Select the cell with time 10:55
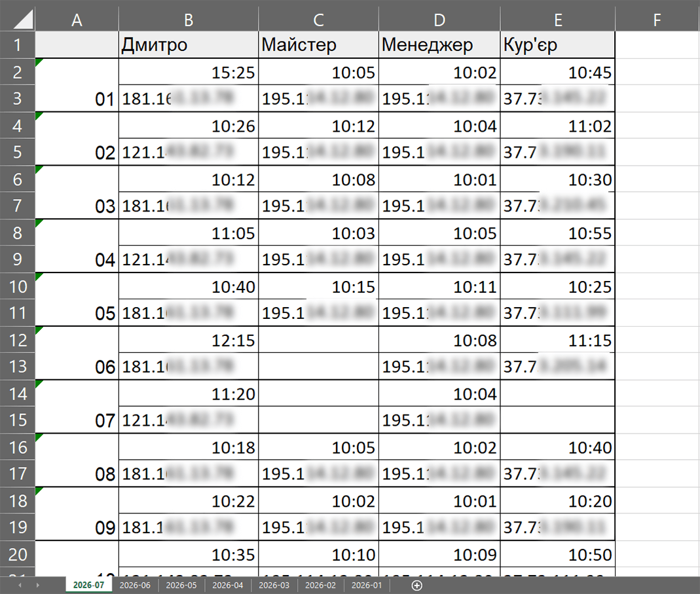 point(558,232)
